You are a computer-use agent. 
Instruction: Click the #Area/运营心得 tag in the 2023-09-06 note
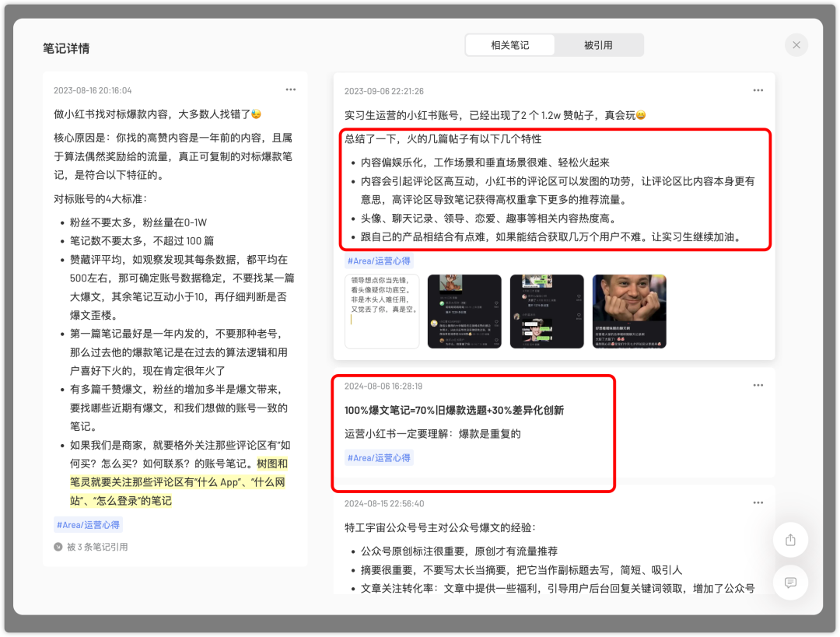click(379, 261)
